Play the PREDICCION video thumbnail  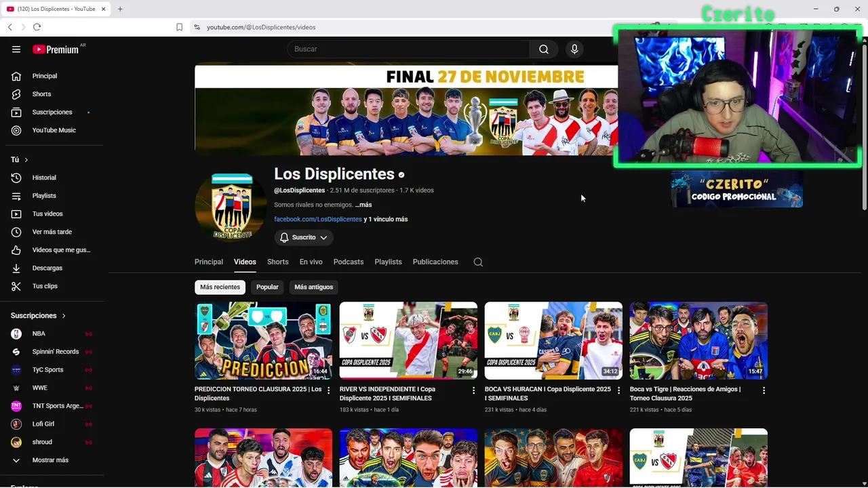click(x=263, y=340)
